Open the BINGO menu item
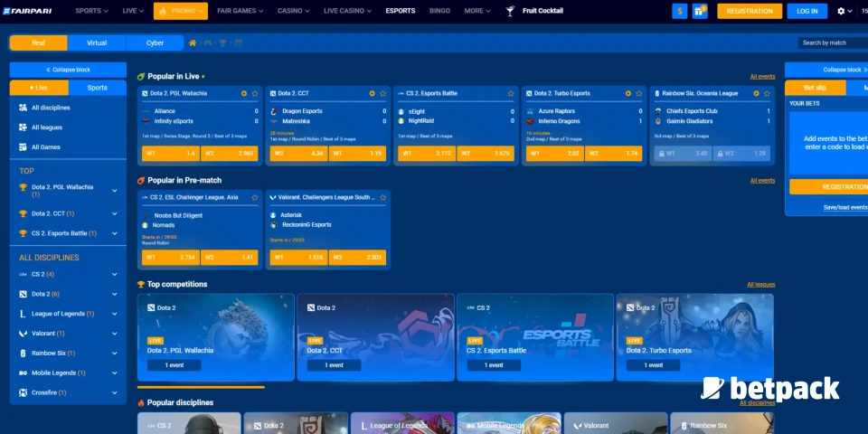Viewport: 868px width, 434px height. pos(439,11)
